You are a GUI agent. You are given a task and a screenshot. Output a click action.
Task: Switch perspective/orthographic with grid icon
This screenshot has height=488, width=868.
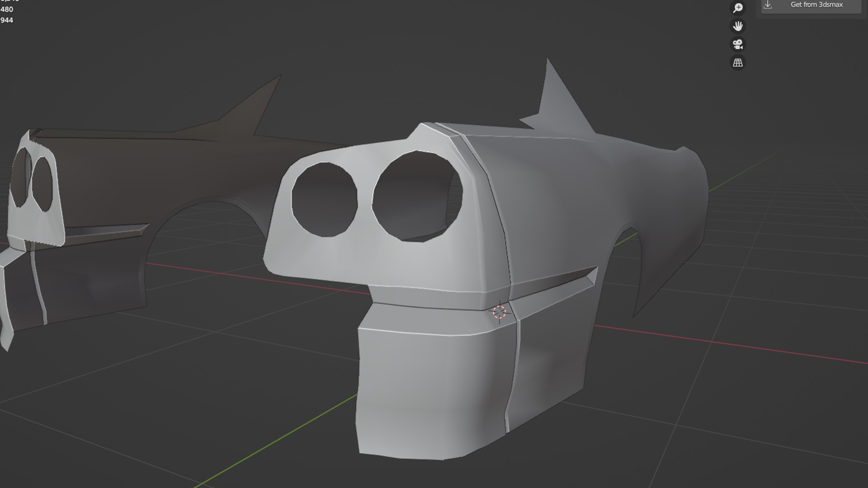point(738,62)
